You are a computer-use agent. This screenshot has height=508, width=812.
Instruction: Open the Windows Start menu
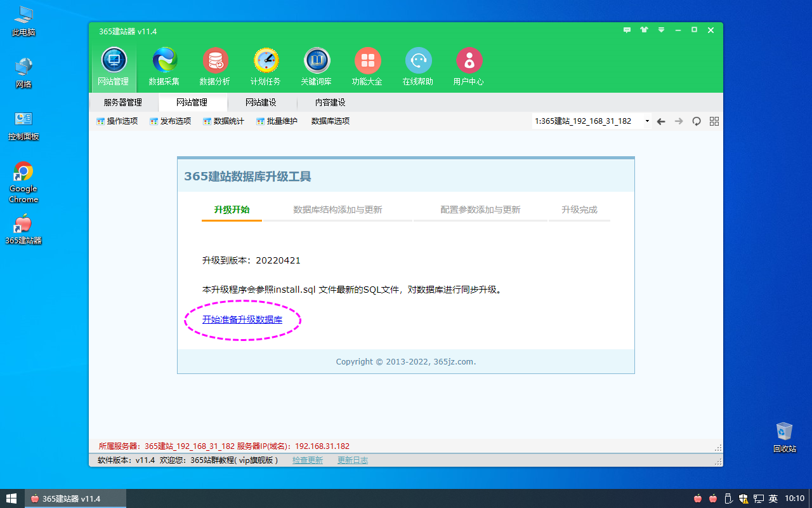pyautogui.click(x=12, y=498)
